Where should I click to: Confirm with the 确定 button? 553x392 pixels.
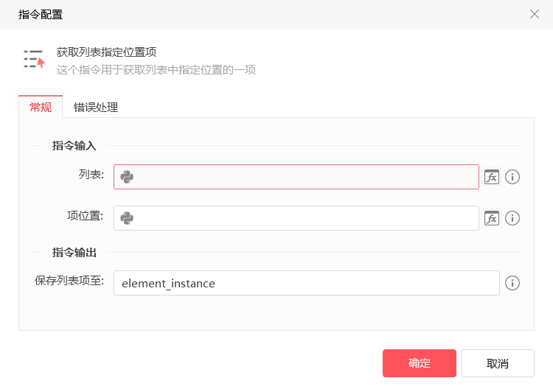(420, 363)
